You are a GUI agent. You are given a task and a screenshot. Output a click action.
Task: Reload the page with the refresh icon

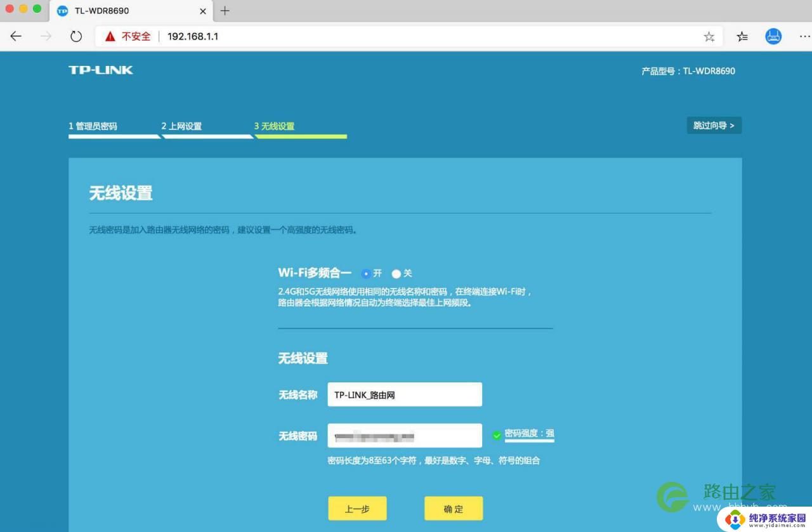pos(76,37)
